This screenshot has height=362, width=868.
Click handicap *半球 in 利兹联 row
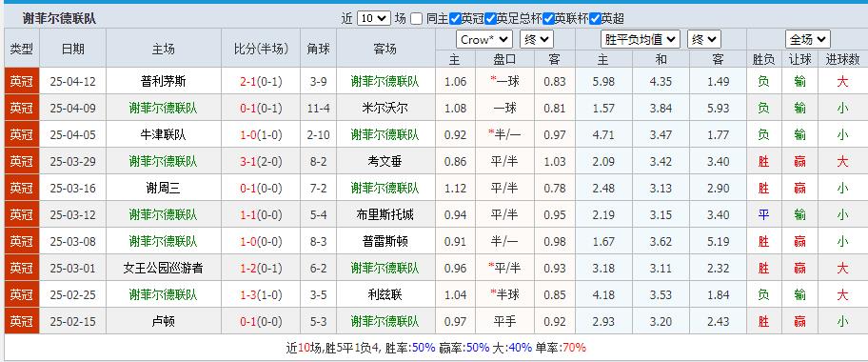pyautogui.click(x=504, y=294)
